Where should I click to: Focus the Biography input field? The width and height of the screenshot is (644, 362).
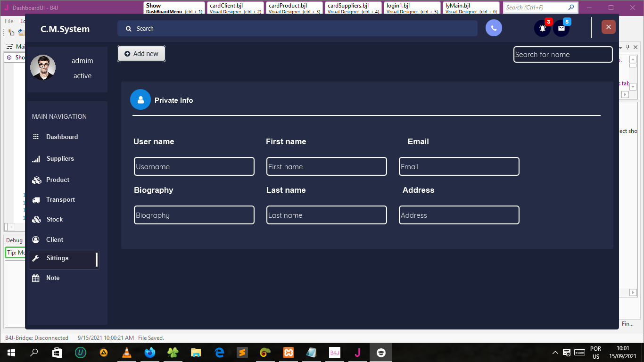click(194, 215)
